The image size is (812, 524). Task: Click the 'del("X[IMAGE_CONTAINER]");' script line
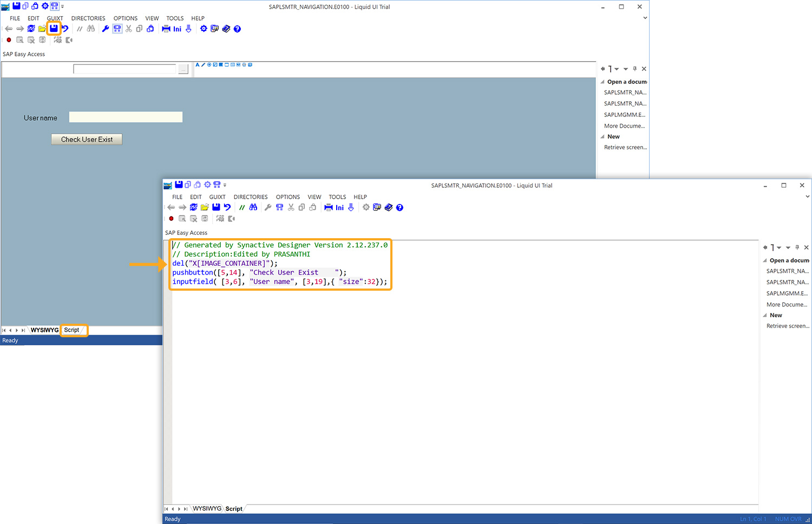click(x=225, y=264)
